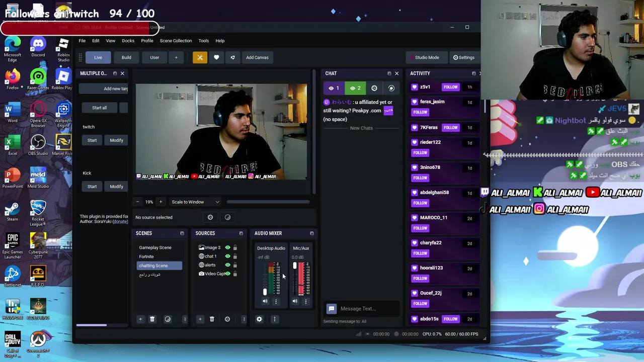Remove selected scene with trash icon
The width and height of the screenshot is (644, 362).
tap(152, 319)
